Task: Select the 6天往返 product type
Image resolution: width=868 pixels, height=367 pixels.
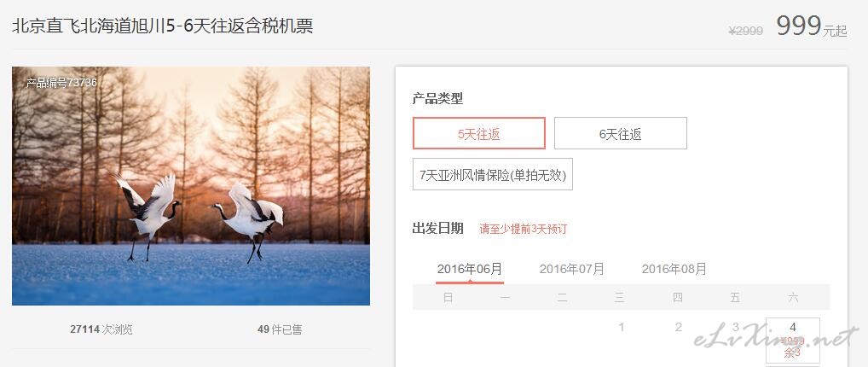Action: [621, 133]
